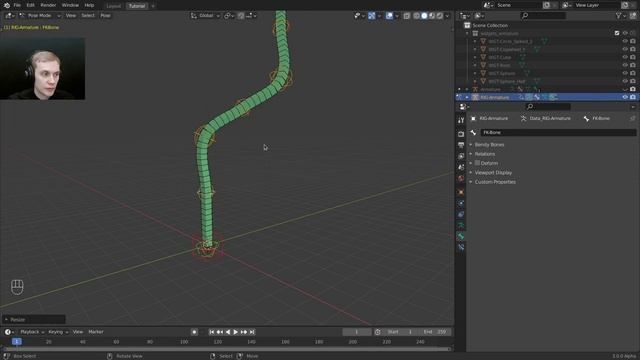The height and width of the screenshot is (360, 640).
Task: Open the Object Constraints properties tab
Action: pyautogui.click(x=461, y=214)
